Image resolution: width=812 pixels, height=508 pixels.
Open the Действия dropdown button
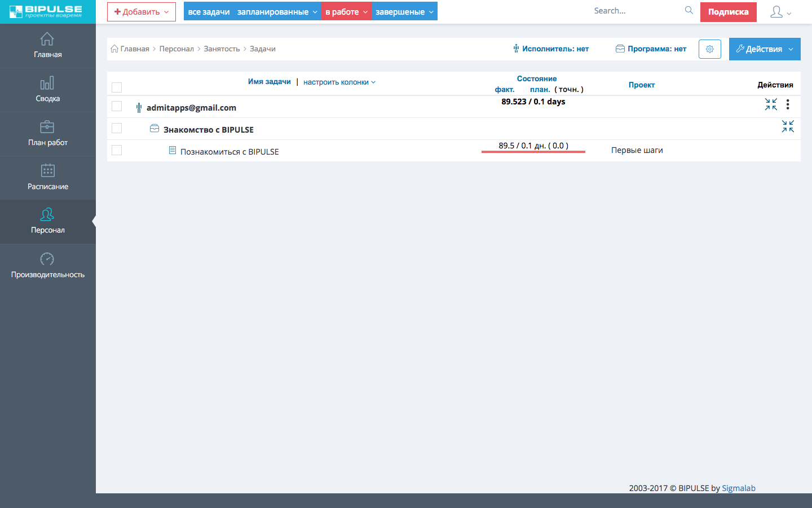(x=765, y=49)
